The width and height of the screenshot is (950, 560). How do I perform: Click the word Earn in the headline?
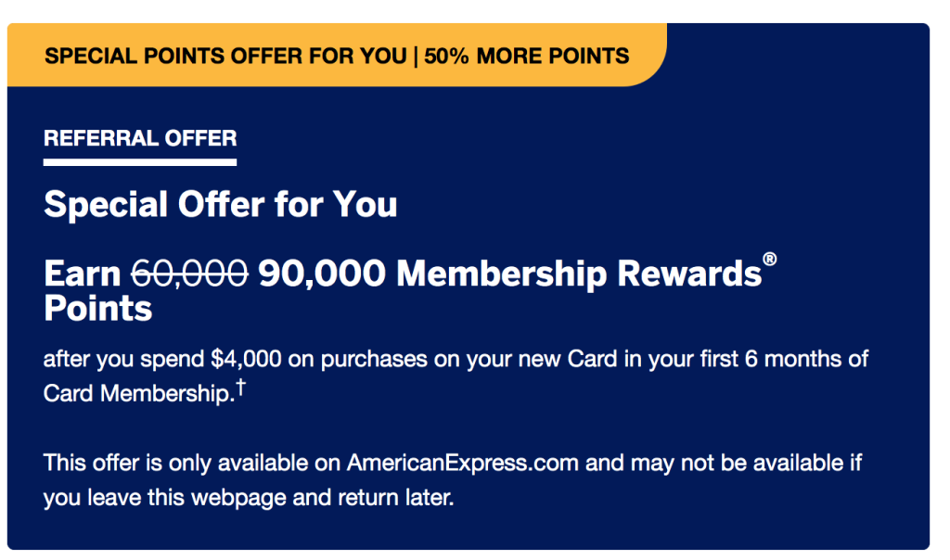(x=83, y=274)
